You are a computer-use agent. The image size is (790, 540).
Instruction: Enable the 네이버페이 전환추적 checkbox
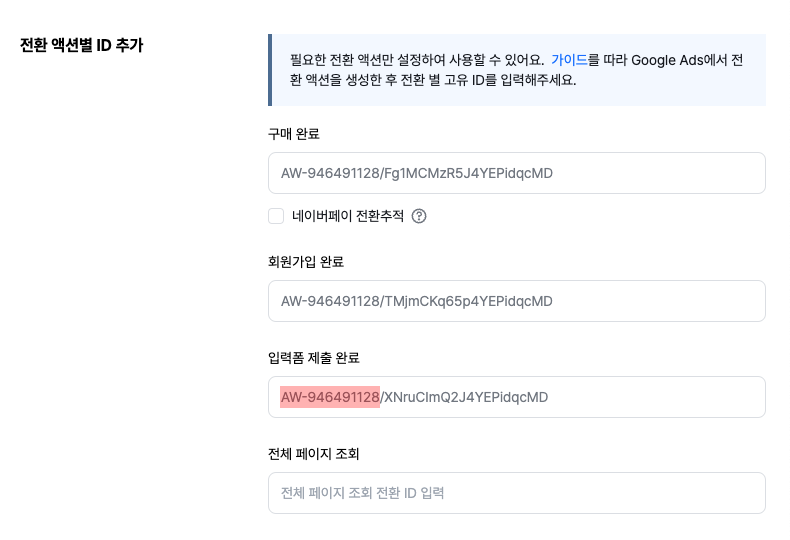[276, 216]
